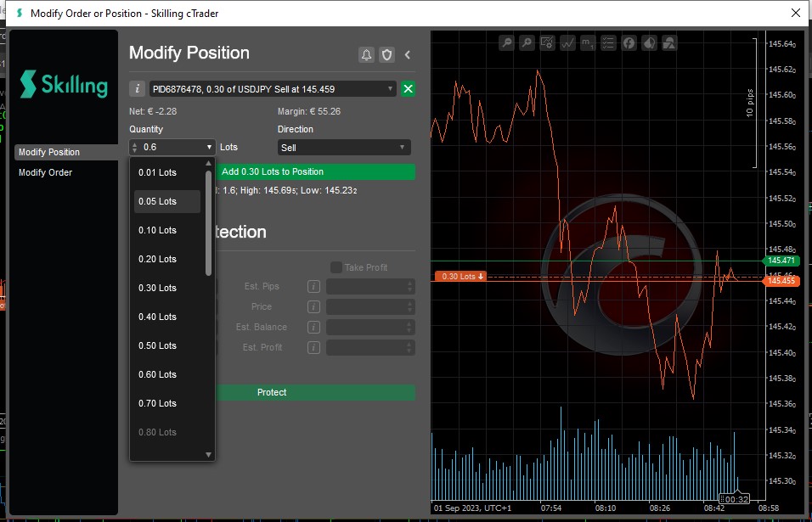Click the Take Profit Est. Pips field
Viewport: 812px width, 522px height.
pyautogui.click(x=370, y=287)
